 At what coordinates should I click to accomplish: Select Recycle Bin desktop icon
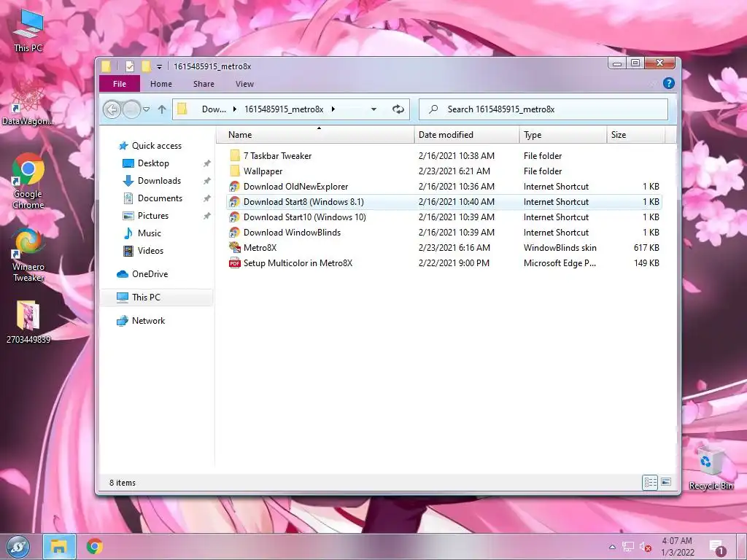point(711,467)
